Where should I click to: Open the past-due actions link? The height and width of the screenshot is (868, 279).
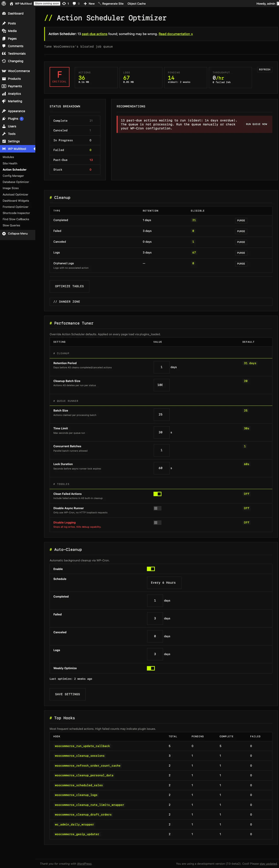point(94,34)
